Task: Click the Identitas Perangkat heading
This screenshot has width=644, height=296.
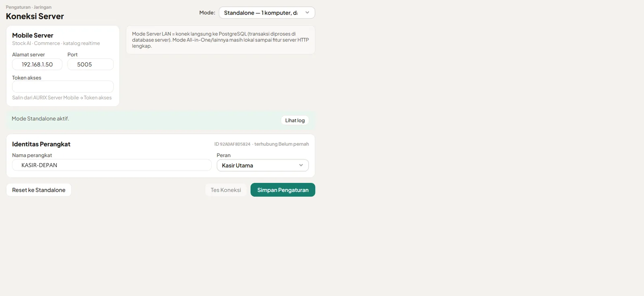Action: tap(41, 144)
